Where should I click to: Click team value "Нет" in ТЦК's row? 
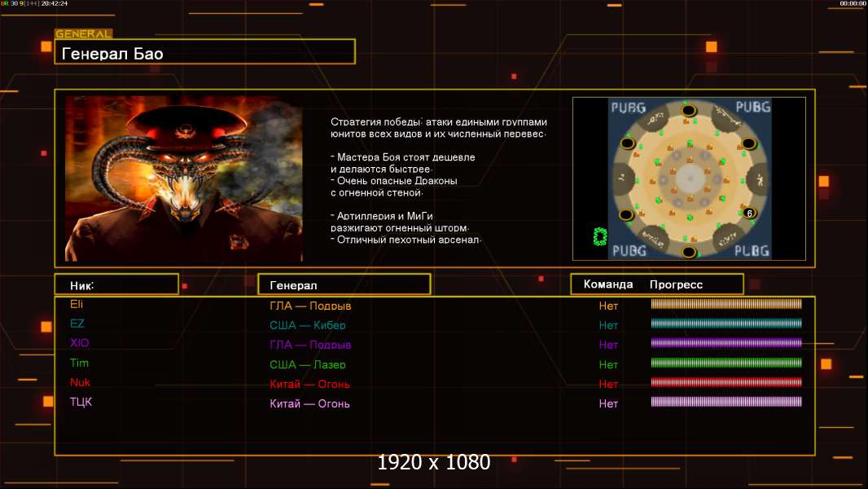pos(607,403)
